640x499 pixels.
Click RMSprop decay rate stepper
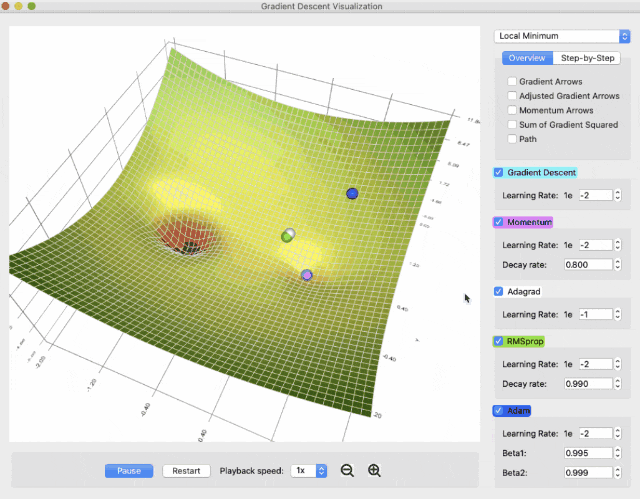pos(618,384)
